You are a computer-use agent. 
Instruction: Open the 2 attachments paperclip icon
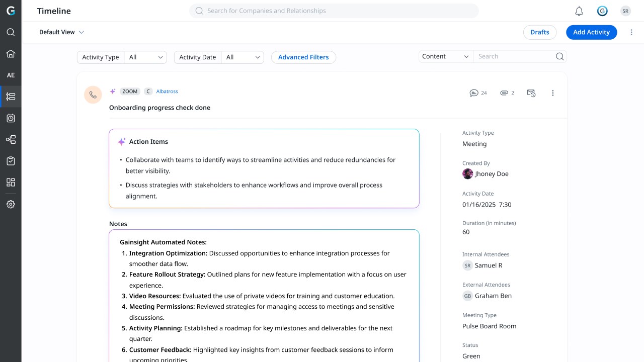click(x=507, y=93)
